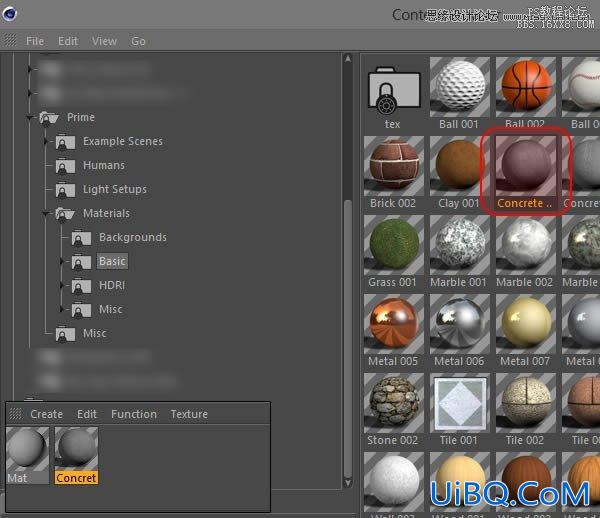Viewport: 600px width, 518px height.
Task: Click the Prime library folder icon
Action: (49, 118)
